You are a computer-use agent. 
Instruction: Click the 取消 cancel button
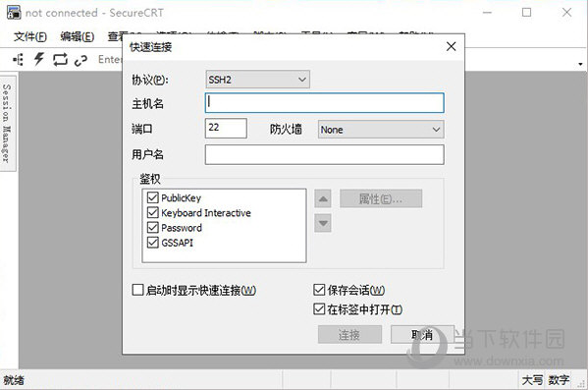click(422, 334)
